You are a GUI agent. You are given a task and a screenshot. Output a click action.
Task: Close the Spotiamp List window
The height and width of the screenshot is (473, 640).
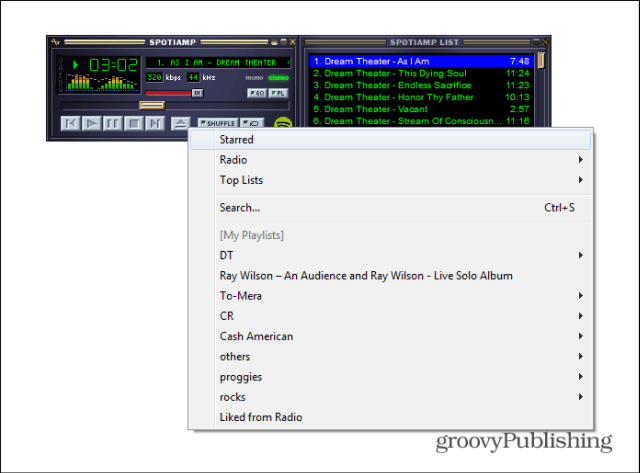(x=545, y=42)
